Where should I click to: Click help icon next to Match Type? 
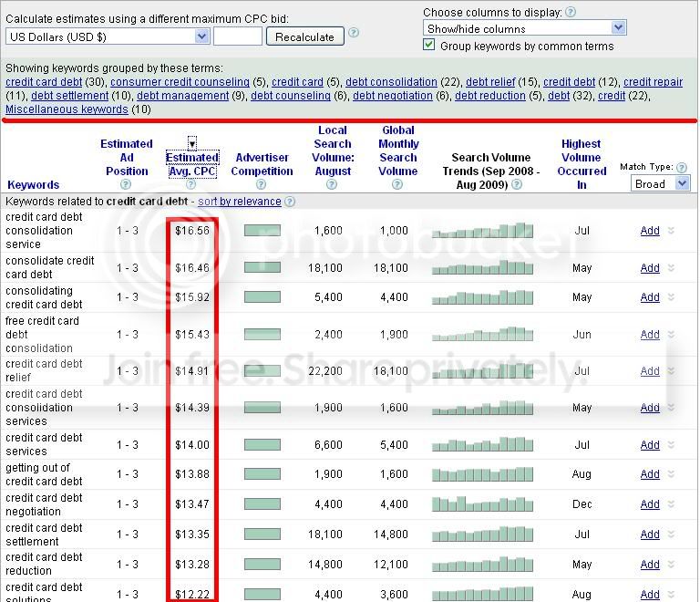(682, 168)
